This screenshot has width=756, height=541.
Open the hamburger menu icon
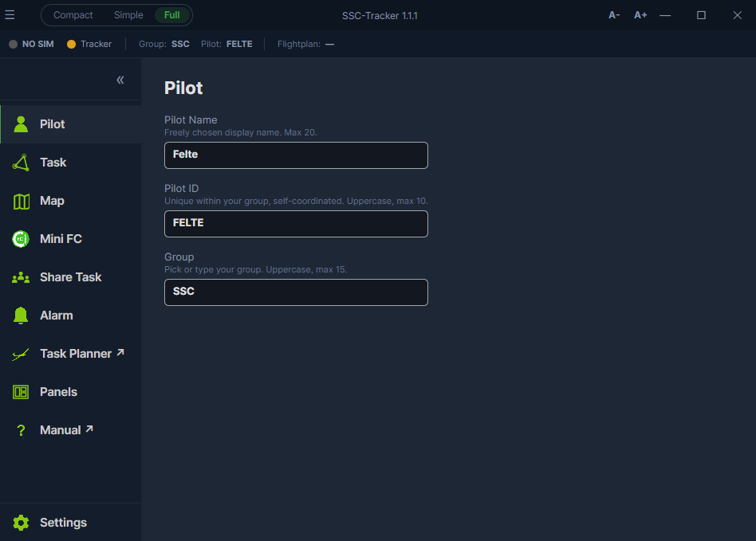pyautogui.click(x=10, y=15)
